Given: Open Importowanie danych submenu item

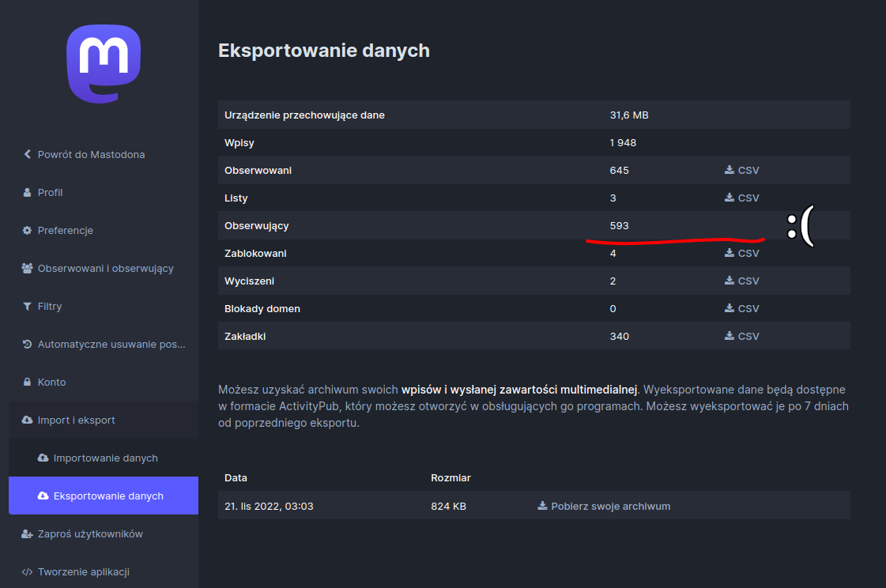Looking at the screenshot, I should 105,458.
